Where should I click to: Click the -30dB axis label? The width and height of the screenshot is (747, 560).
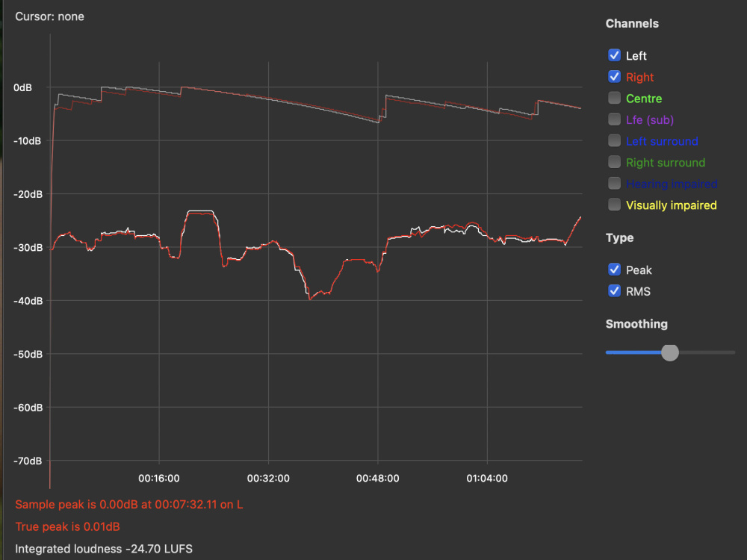pyautogui.click(x=28, y=248)
